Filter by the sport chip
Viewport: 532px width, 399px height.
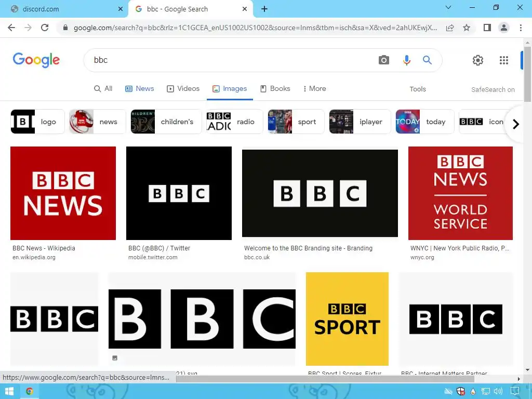click(x=296, y=122)
